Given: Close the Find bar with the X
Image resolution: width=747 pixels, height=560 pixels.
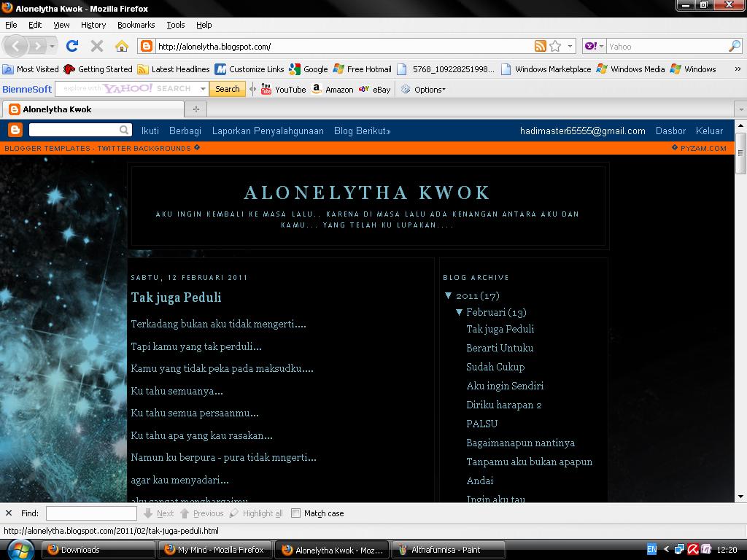Looking at the screenshot, I should [x=9, y=513].
